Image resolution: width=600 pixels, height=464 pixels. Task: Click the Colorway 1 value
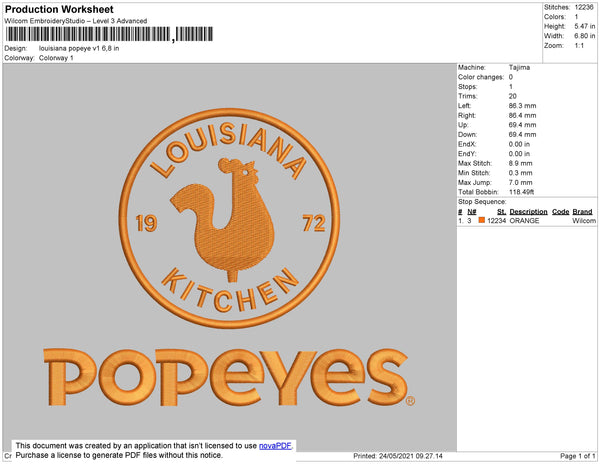[56, 58]
